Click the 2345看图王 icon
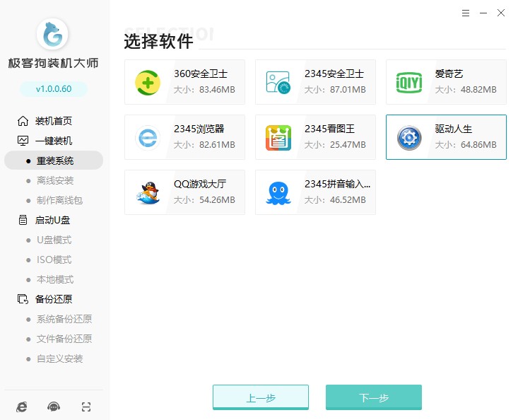The height and width of the screenshot is (420, 518). click(x=278, y=137)
